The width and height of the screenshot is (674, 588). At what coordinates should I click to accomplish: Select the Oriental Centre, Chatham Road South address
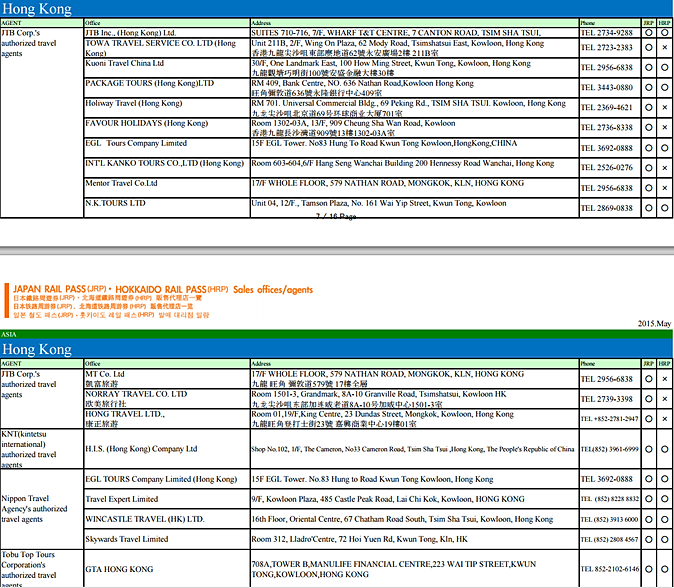click(x=402, y=519)
